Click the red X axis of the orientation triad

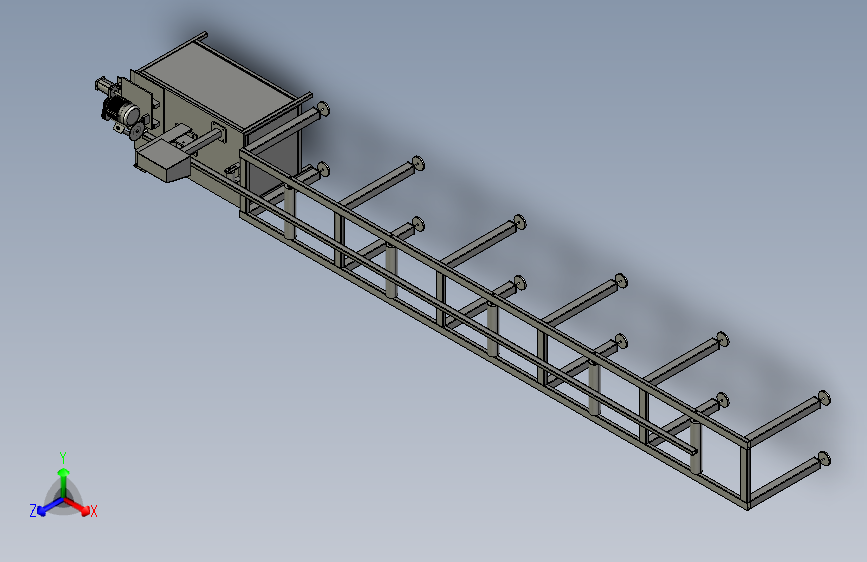(x=77, y=506)
